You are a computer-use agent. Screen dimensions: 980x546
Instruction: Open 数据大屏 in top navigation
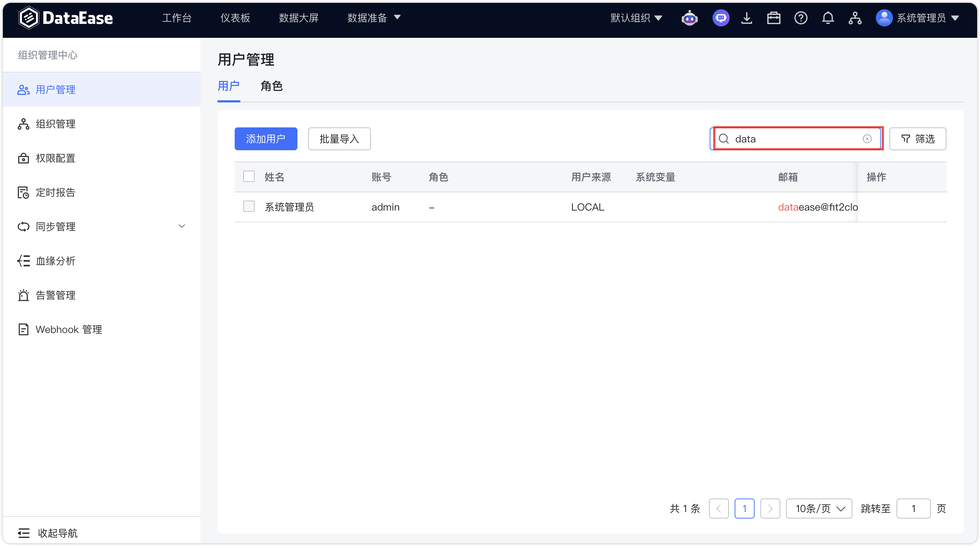click(298, 18)
